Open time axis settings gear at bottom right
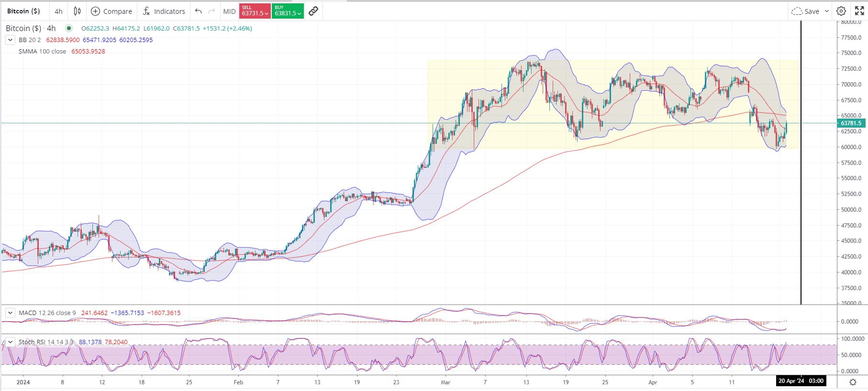Viewport: 868px width, 391px height. pos(853,382)
